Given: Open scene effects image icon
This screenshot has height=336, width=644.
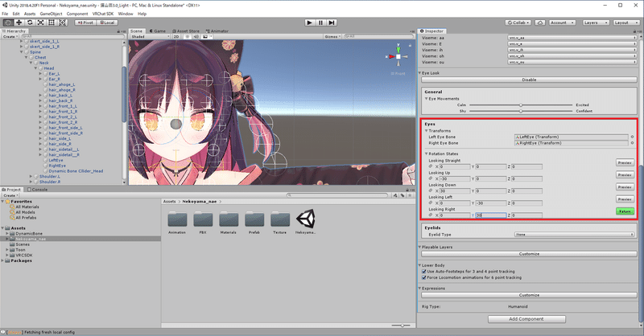Looking at the screenshot, I should click(205, 36).
